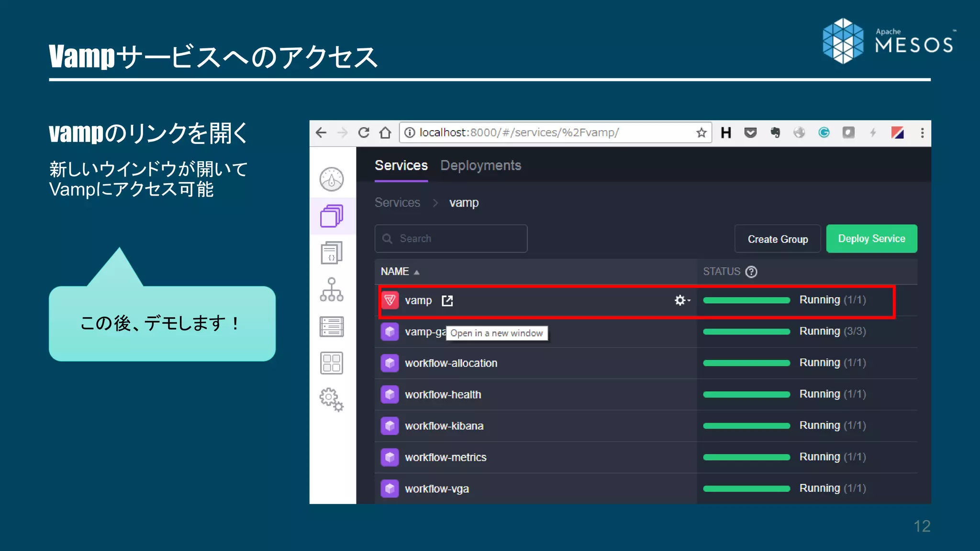Open the Dashboard gauge icon in sidebar
Screen dimensions: 980x551
(332, 179)
